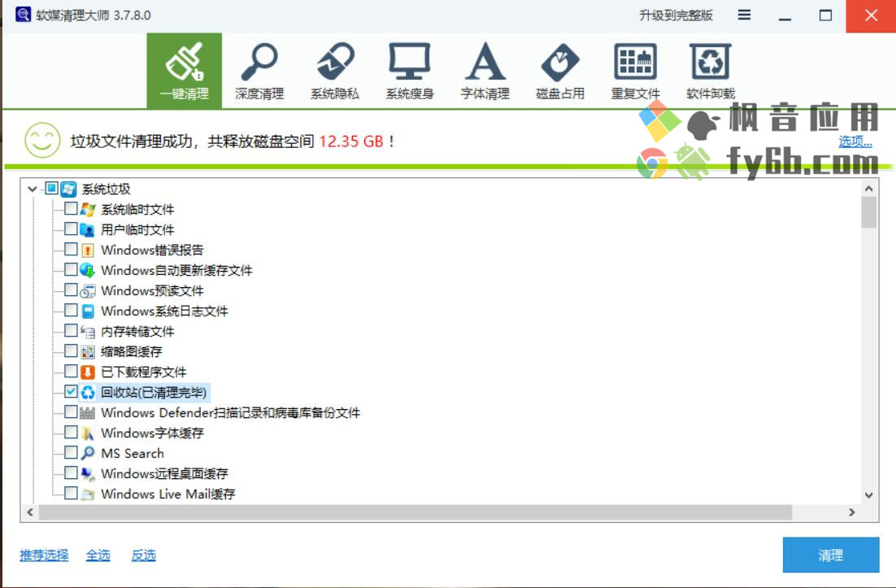Click the 用户临时文件 user icon
The width and height of the screenshot is (896, 588).
[88, 229]
